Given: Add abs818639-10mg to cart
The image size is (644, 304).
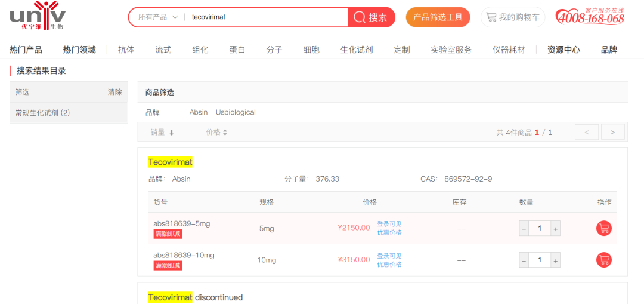Looking at the screenshot, I should click(x=603, y=260).
